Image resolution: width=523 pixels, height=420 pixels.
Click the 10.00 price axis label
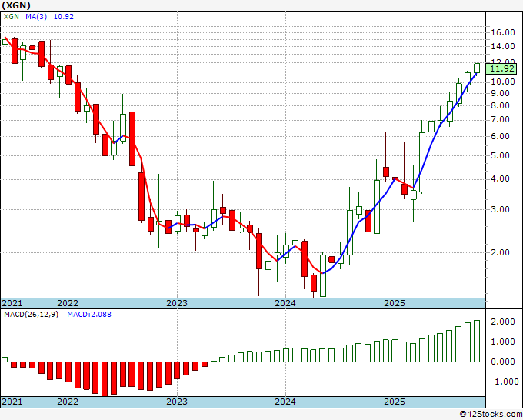tap(503, 82)
